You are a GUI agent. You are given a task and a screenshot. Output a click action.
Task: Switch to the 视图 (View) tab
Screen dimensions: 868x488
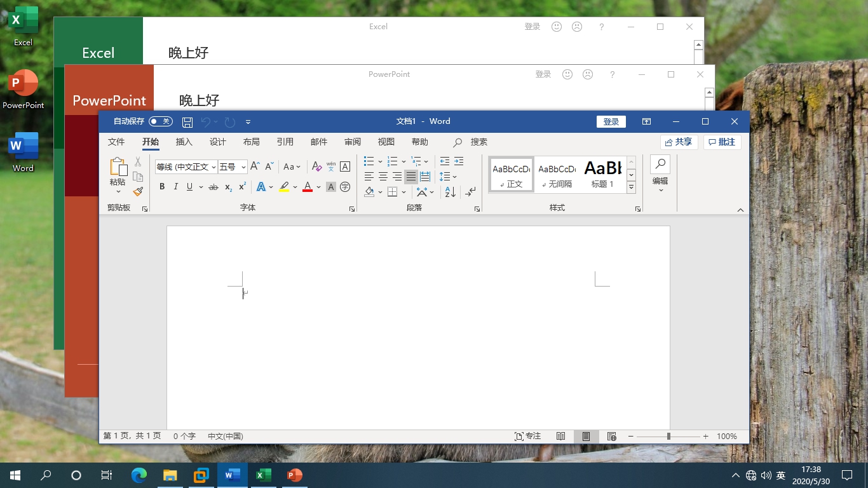click(x=386, y=142)
